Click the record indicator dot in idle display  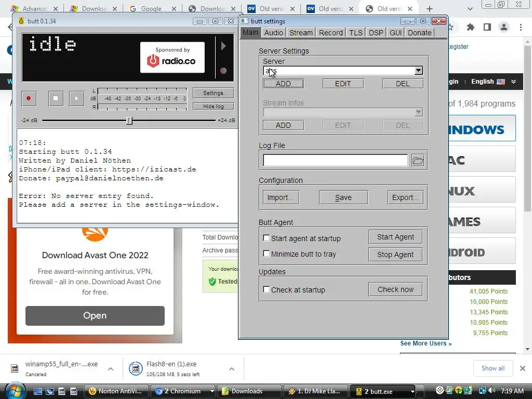coord(223,71)
